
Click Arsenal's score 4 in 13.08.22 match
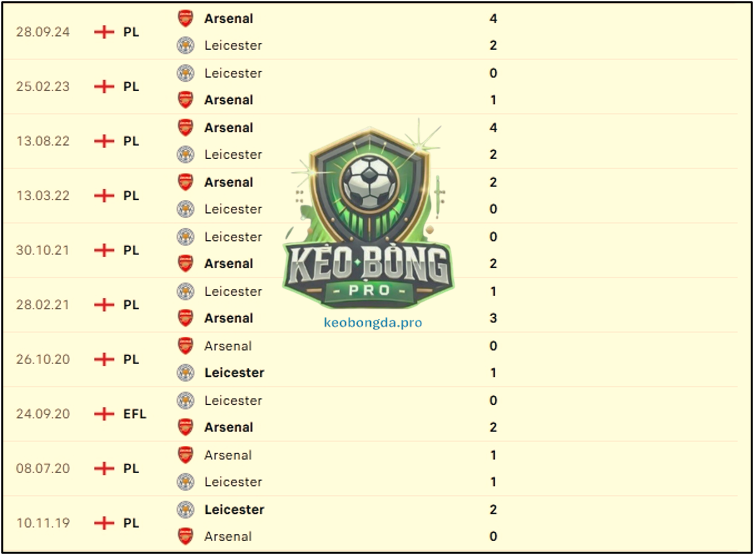[x=493, y=128]
